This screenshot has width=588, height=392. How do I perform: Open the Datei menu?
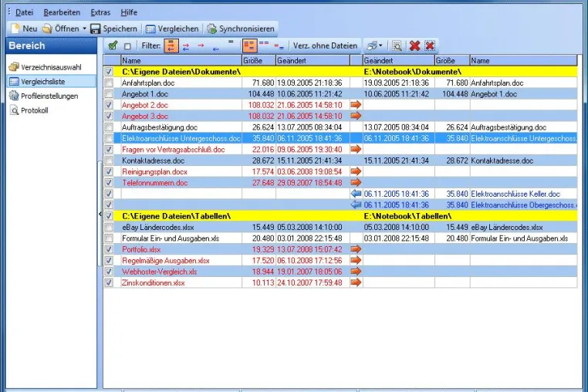pyautogui.click(x=25, y=12)
